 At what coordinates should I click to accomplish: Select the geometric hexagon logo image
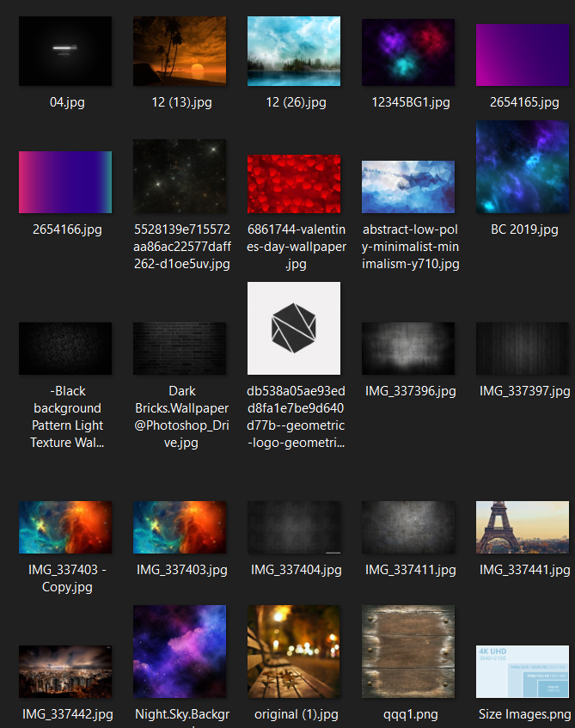point(294,328)
